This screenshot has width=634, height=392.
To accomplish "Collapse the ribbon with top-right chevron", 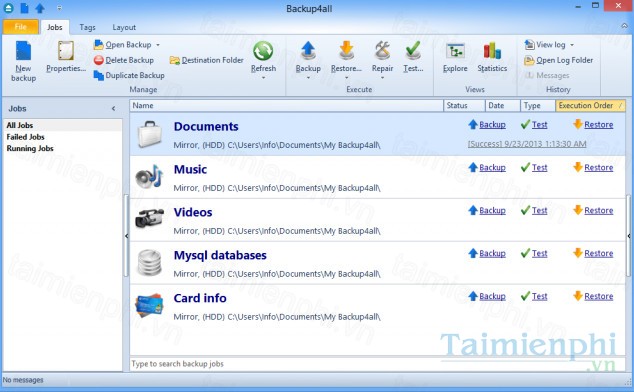I will click(x=624, y=26).
